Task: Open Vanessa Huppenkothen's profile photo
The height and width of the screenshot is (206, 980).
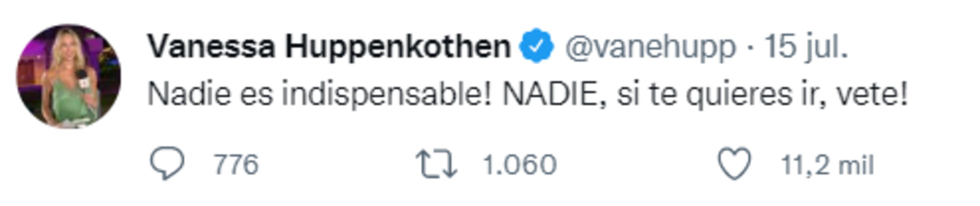Action: (68, 76)
